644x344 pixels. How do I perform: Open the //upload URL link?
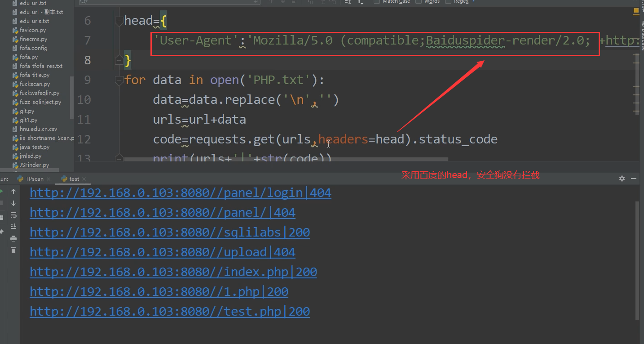163,252
